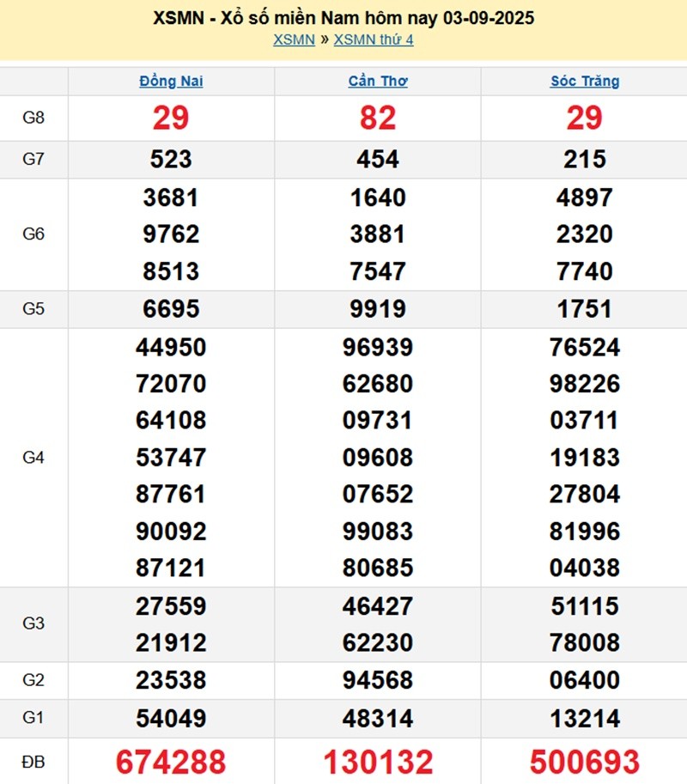Click G4 number 44950 in Đồng Nai
The image size is (687, 784).
coord(171,347)
